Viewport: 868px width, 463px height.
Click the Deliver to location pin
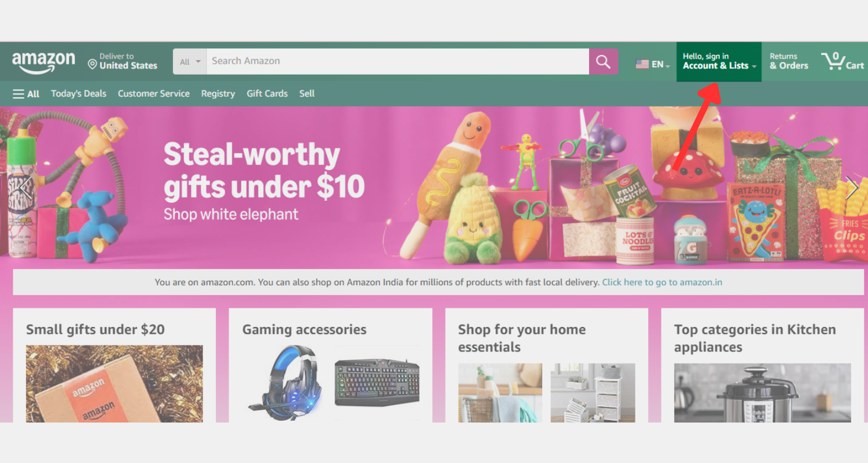[x=92, y=64]
